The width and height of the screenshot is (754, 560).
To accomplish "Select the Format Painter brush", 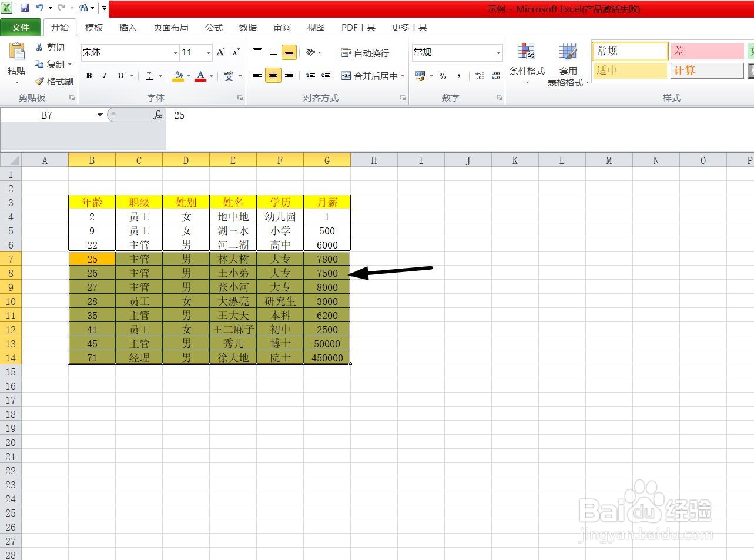I will (x=39, y=81).
